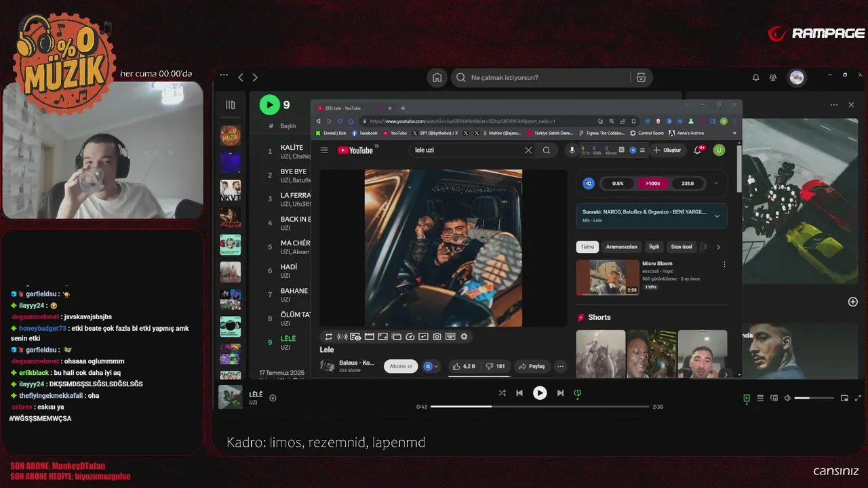Go to Spotify Home
The height and width of the screenshot is (488, 868).
coord(437,77)
